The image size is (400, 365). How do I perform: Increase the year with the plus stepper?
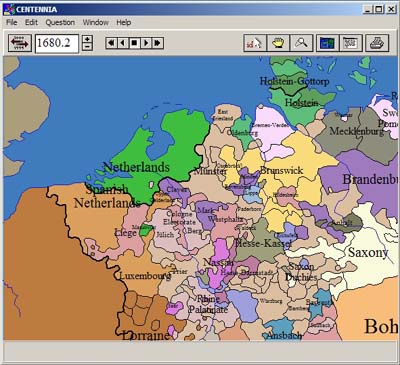[x=87, y=39]
